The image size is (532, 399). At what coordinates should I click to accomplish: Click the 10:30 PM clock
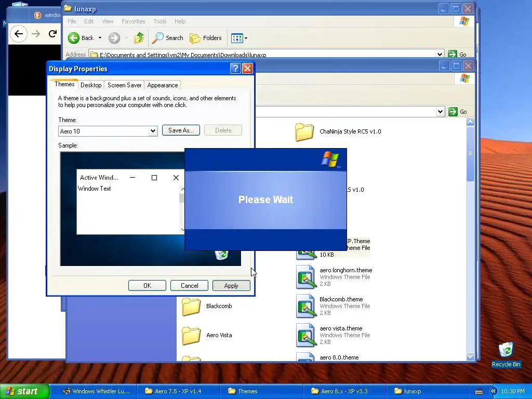tap(513, 391)
